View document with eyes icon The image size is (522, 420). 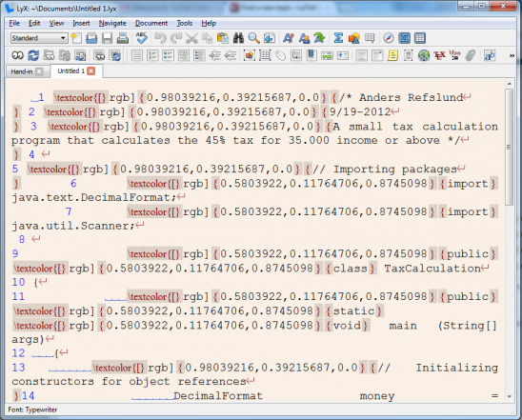point(17,55)
